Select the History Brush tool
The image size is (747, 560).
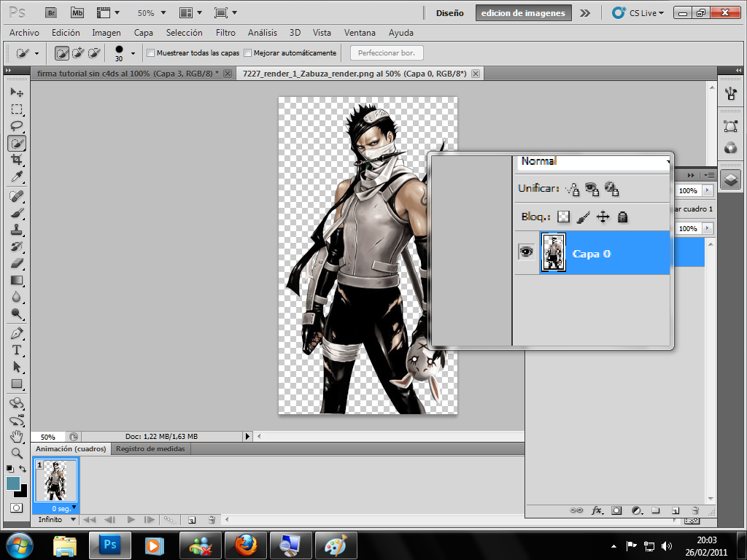click(17, 246)
